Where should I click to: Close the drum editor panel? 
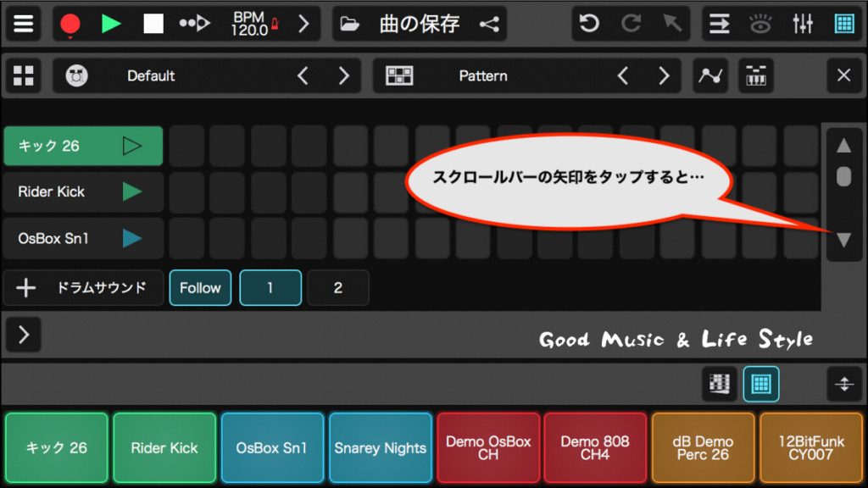click(843, 75)
